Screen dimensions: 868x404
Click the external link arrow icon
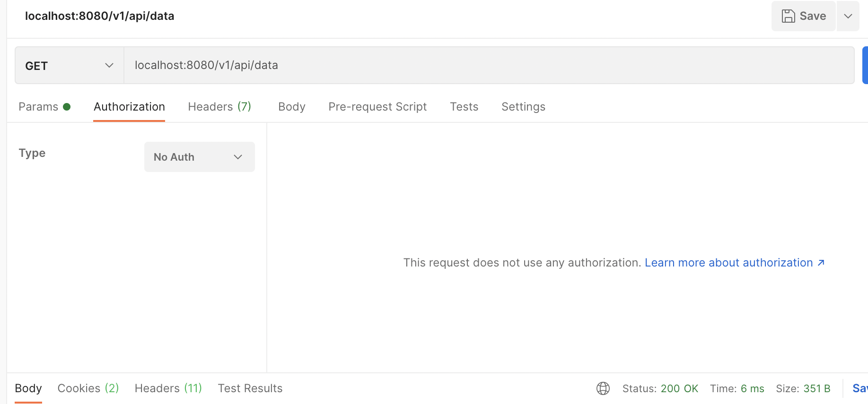pyautogui.click(x=821, y=263)
